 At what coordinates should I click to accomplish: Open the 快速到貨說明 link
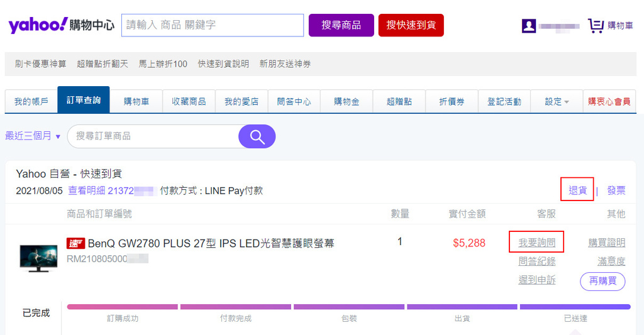click(x=223, y=64)
